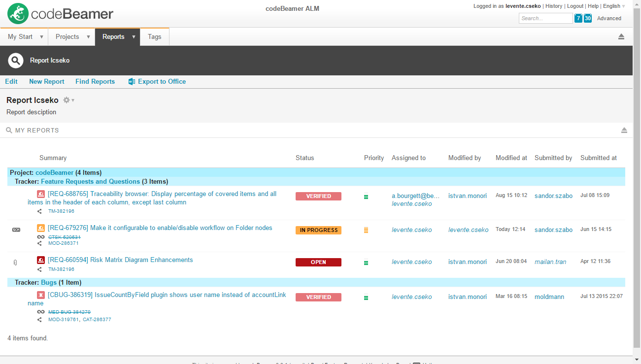Open the gear settings icon beside Report lcseko
This screenshot has width=641, height=364.
67,100
